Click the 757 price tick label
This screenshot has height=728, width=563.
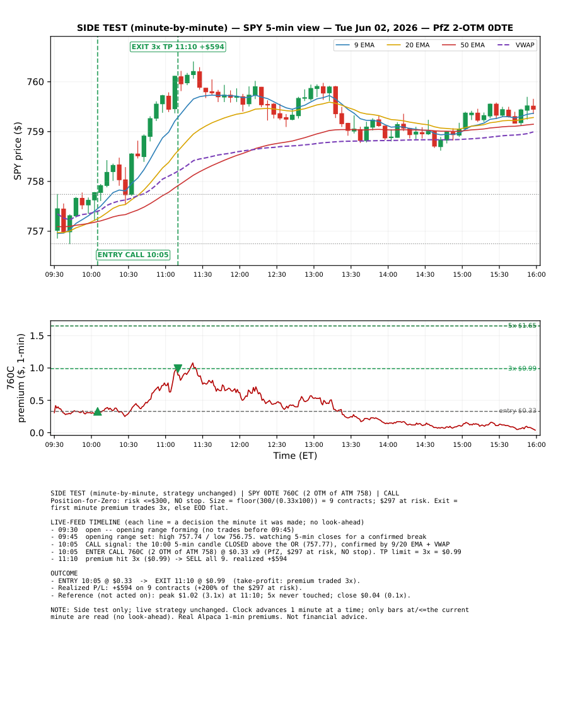click(x=35, y=231)
